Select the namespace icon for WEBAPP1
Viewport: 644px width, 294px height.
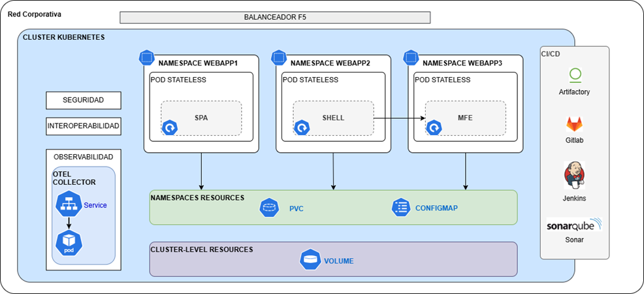146,57
